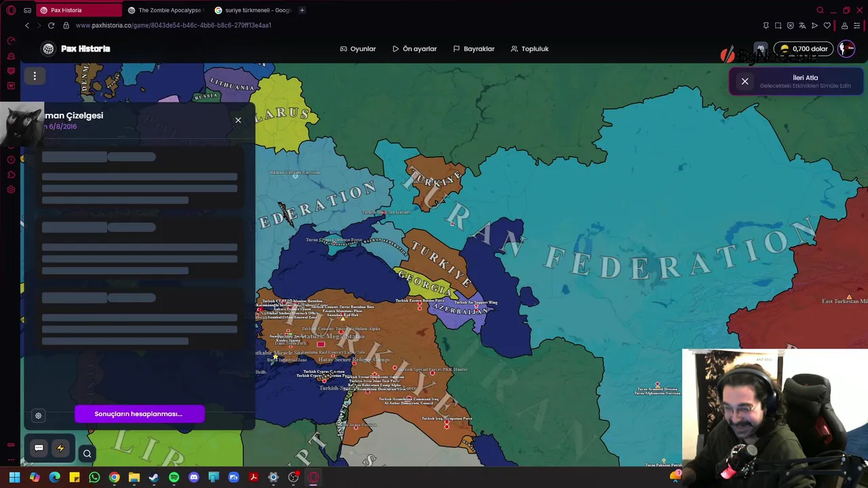Open timeline settings gear icon

coord(38,415)
